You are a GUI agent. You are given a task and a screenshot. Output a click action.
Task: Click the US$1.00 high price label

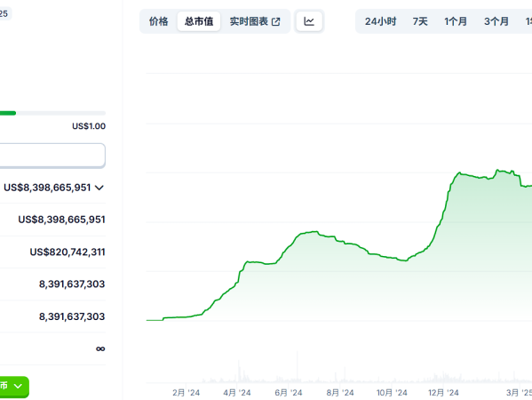(x=89, y=126)
